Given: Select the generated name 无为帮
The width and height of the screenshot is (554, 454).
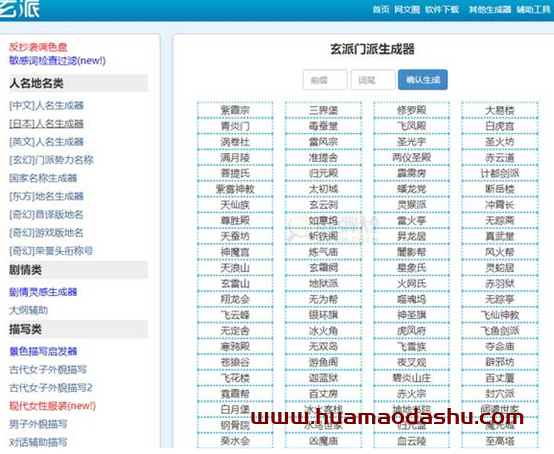Looking at the screenshot, I should tap(323, 300).
